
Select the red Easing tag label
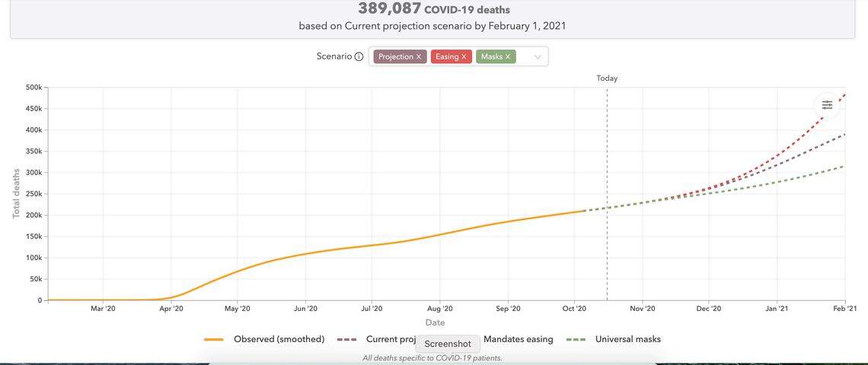447,56
